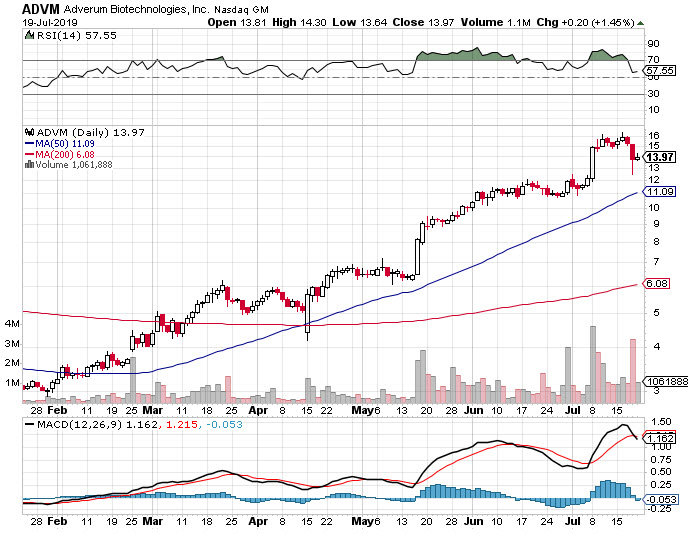Click the 4M volume axis label
Viewport: 688px width, 534px height.
(12, 324)
